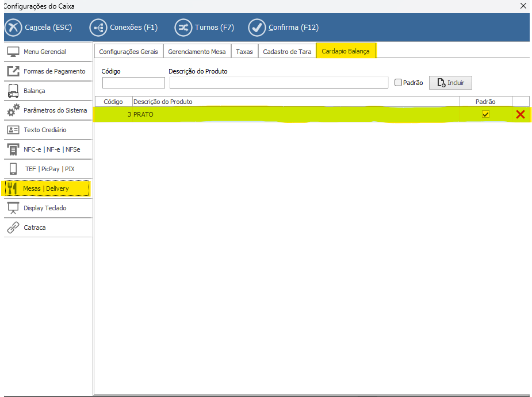This screenshot has width=532, height=397.
Task: Enable the Padrão checkbox beside Incluir
Action: point(398,83)
